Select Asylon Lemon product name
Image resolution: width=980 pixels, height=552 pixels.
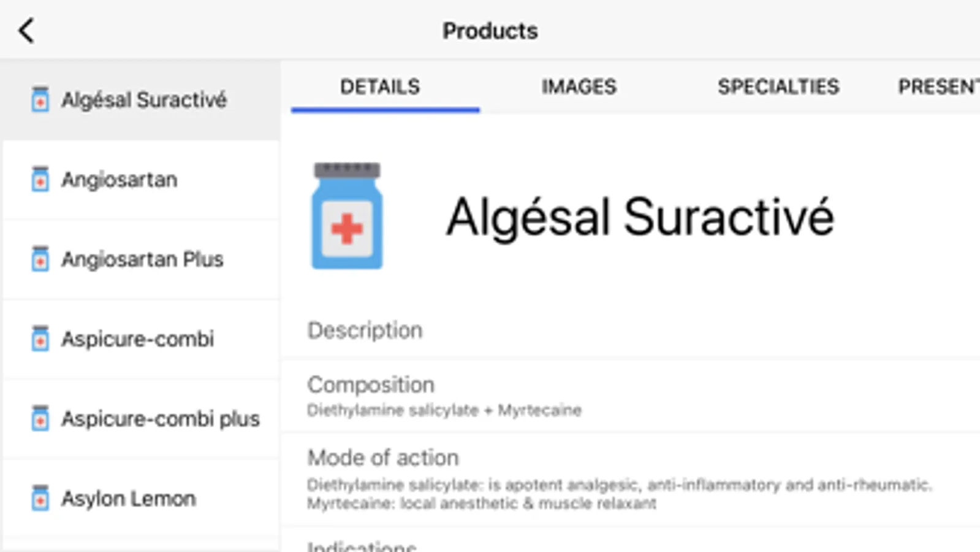(129, 499)
